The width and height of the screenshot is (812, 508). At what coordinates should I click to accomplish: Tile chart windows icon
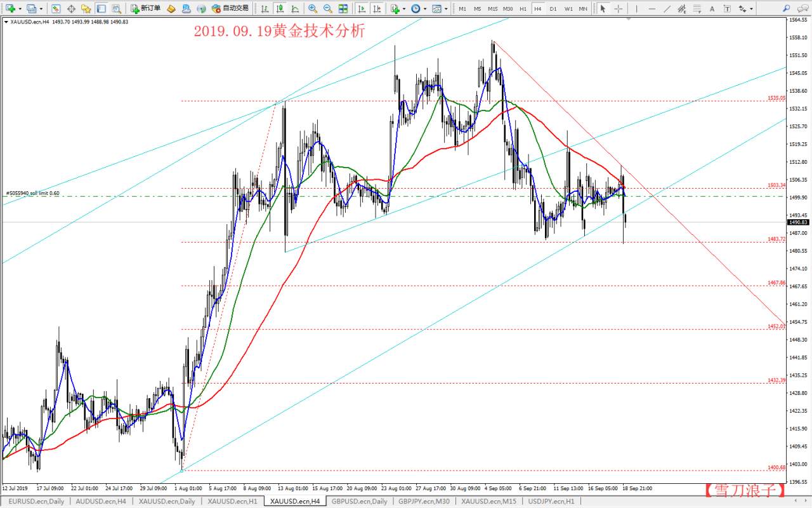[x=343, y=9]
